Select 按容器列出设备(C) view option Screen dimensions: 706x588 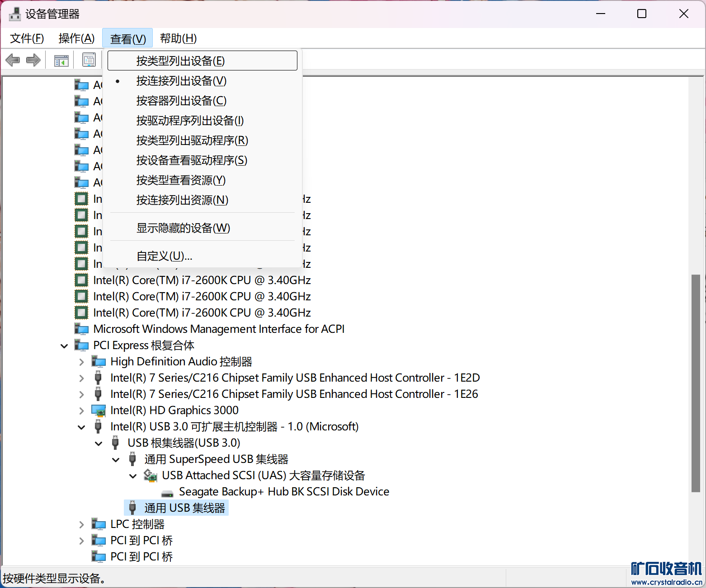(202, 101)
